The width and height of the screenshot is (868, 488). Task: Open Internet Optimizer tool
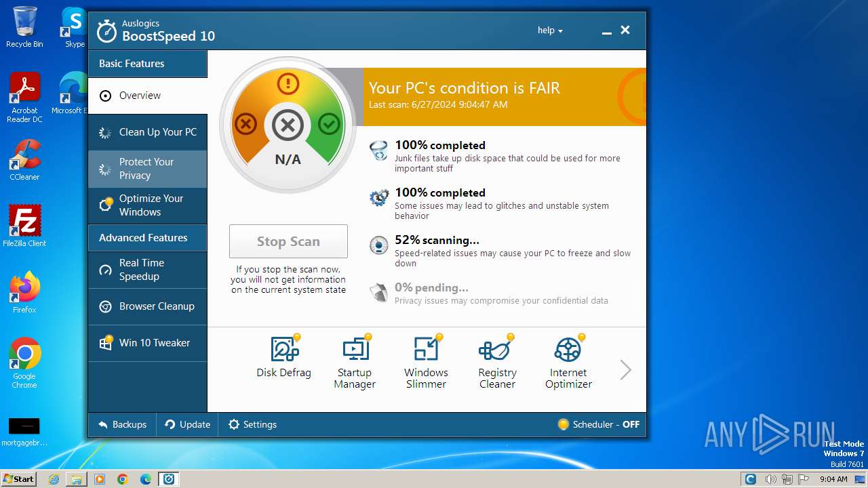[568, 363]
